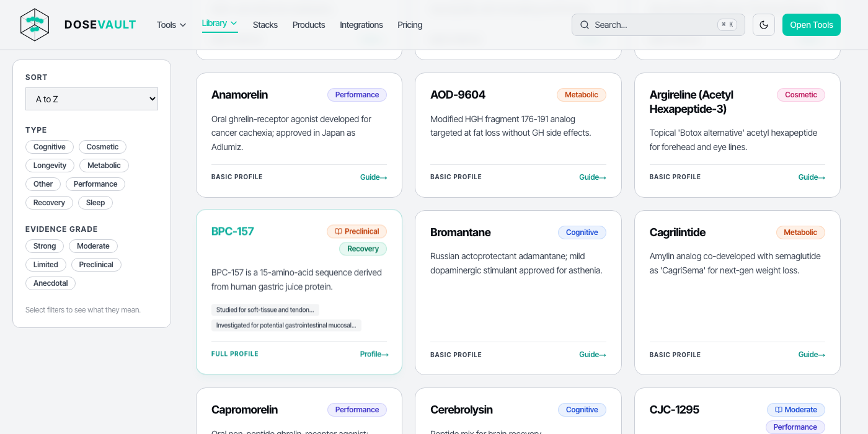Image resolution: width=868 pixels, height=434 pixels.
Task: Click the Cerebrolysin card title
Action: click(461, 410)
